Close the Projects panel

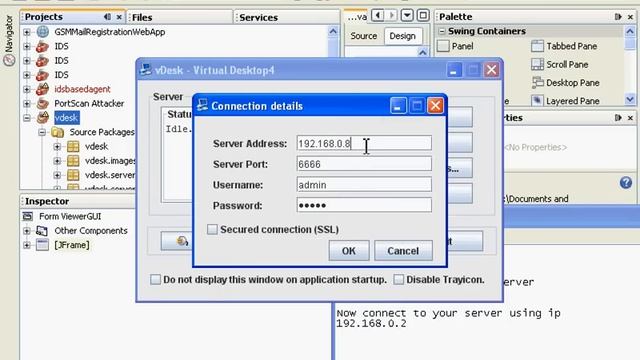[x=119, y=17]
